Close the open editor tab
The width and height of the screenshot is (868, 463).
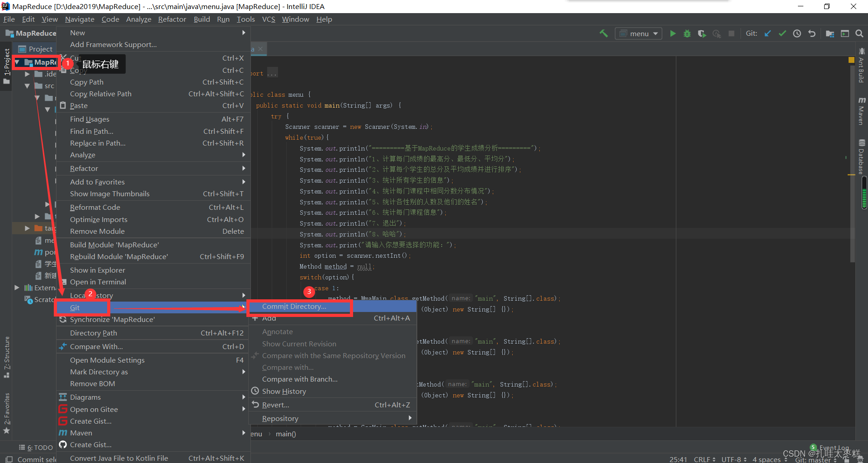coord(261,49)
